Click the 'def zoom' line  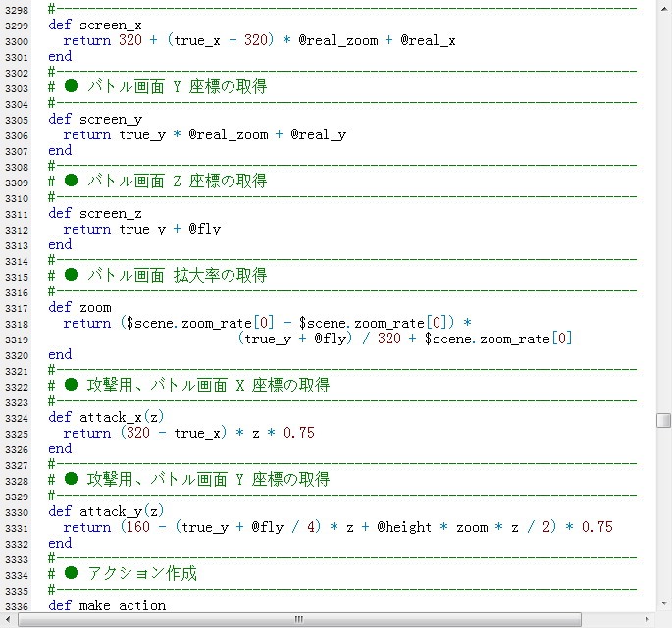coord(79,308)
